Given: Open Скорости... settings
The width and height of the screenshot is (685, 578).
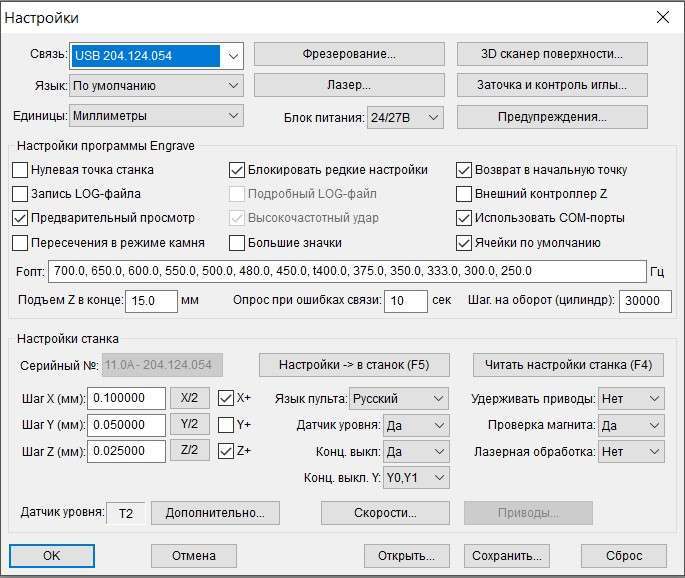Looking at the screenshot, I should 384,513.
